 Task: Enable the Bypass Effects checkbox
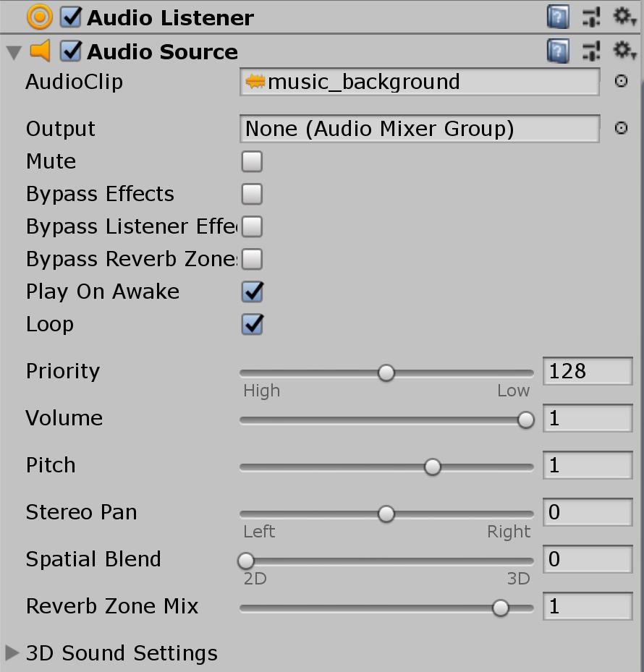252,194
